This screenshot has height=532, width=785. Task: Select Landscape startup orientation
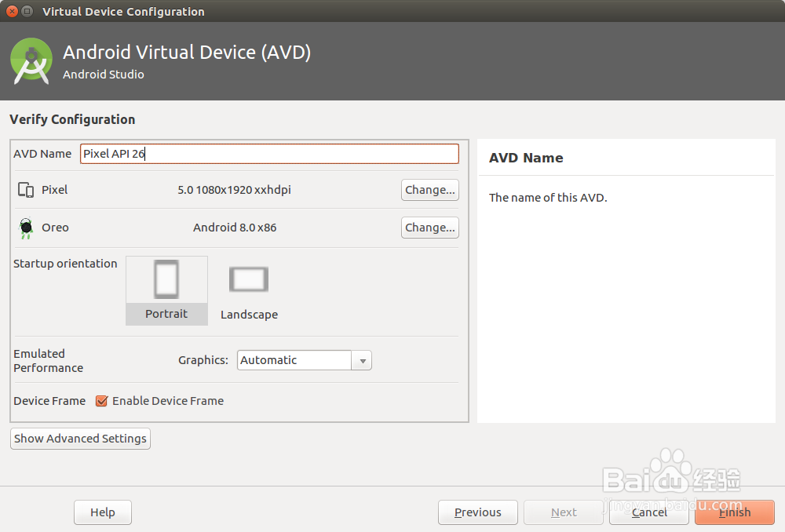[x=249, y=293]
